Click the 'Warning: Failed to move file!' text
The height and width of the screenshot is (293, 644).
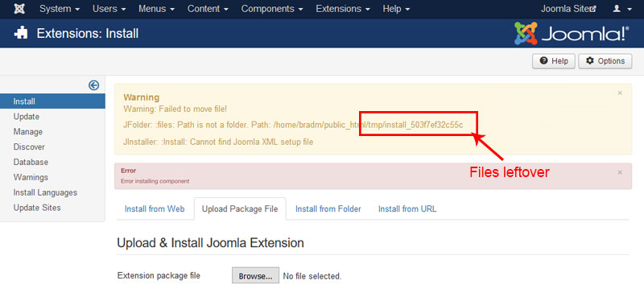(x=175, y=109)
